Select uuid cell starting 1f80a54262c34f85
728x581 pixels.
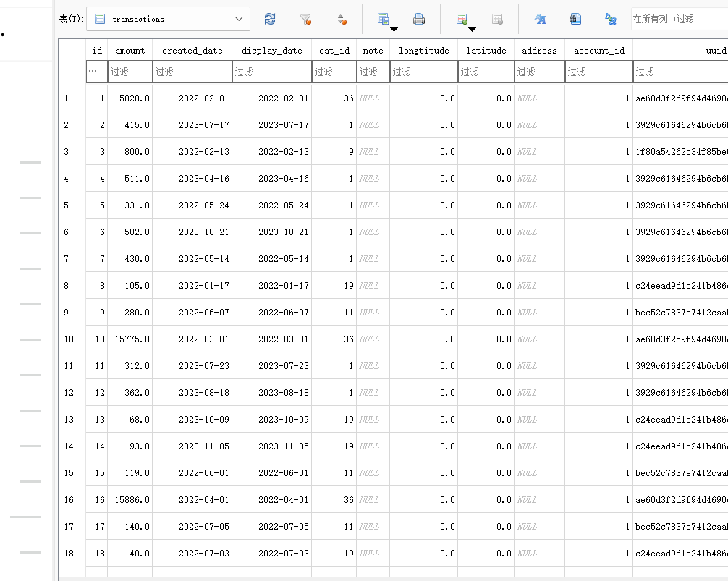681,152
